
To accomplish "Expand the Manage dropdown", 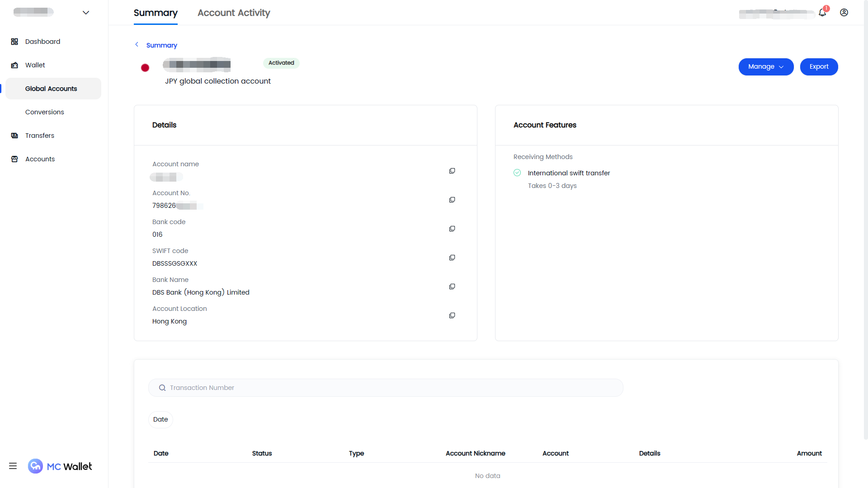I will click(x=766, y=67).
